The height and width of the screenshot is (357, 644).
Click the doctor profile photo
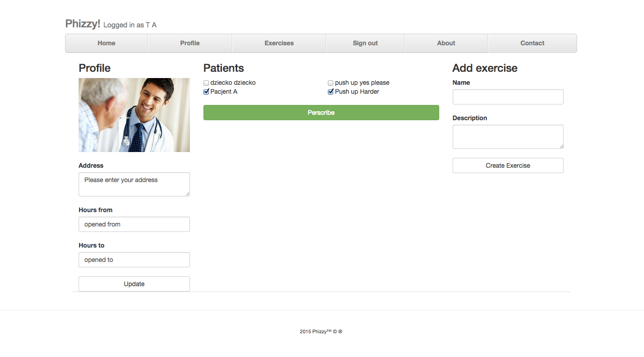[134, 115]
